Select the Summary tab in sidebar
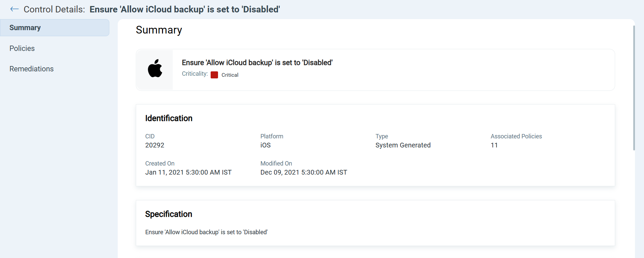This screenshot has width=644, height=258. click(x=55, y=27)
